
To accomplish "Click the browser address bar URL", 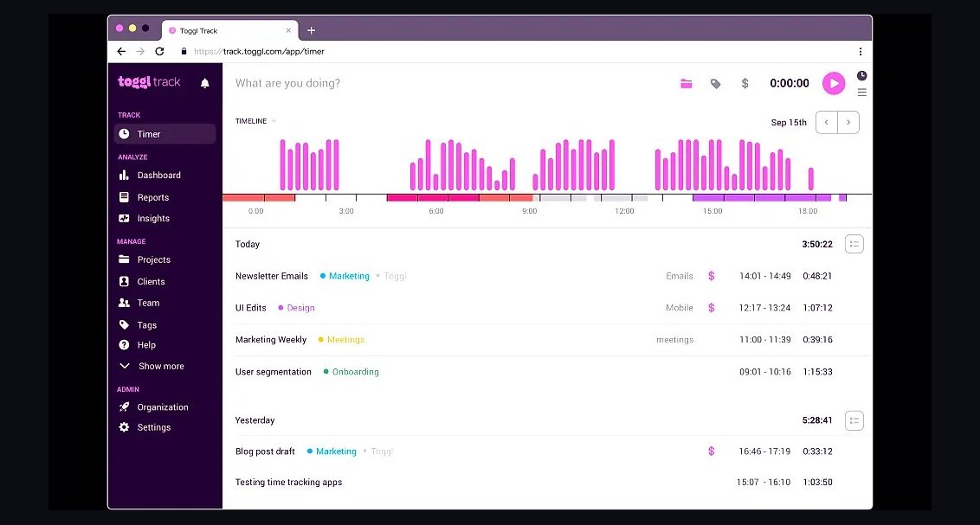I will (x=260, y=52).
